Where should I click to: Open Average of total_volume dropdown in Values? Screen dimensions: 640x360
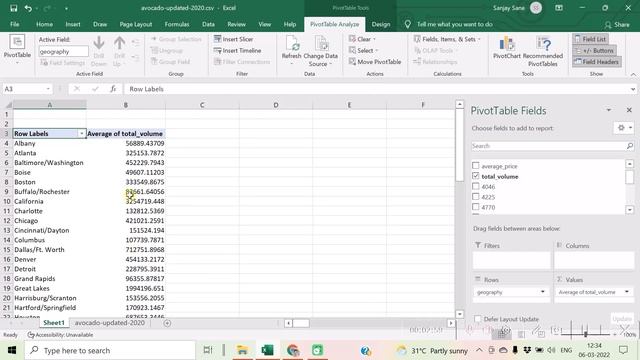coord(627,292)
